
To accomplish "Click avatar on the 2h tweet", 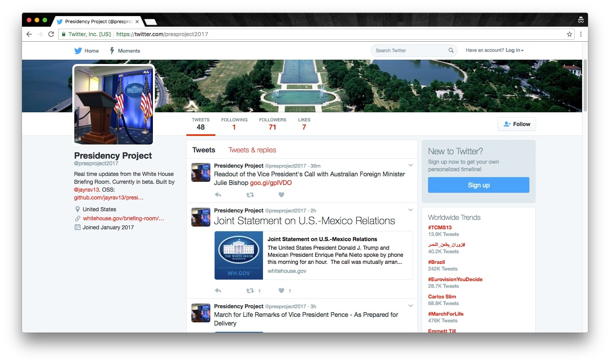I will click(201, 217).
